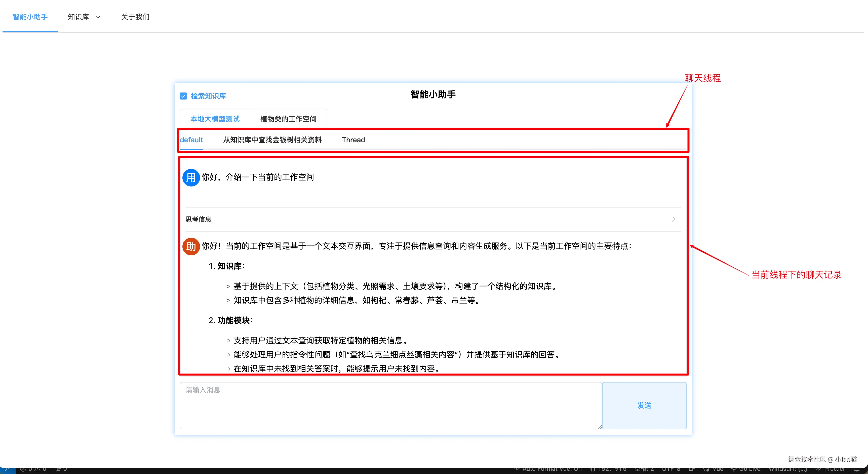Click the blue user avatar icon
868x474 pixels.
(191, 177)
